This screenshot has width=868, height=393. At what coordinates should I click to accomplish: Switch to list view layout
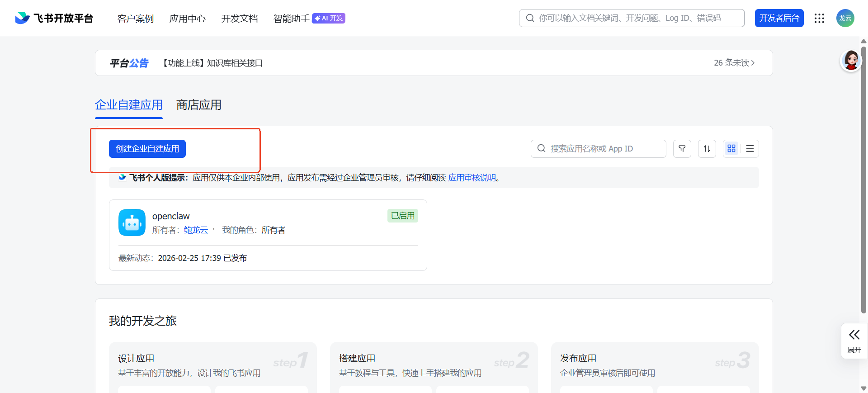point(750,149)
